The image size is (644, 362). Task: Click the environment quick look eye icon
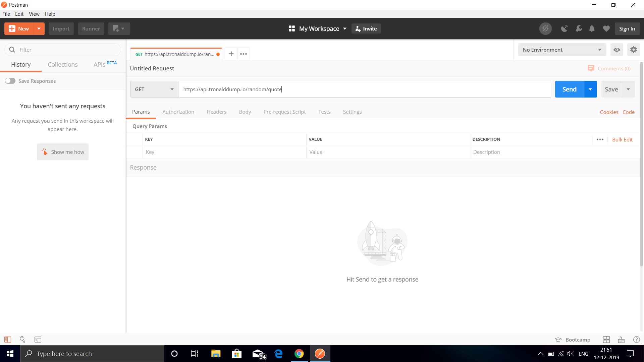click(x=616, y=50)
